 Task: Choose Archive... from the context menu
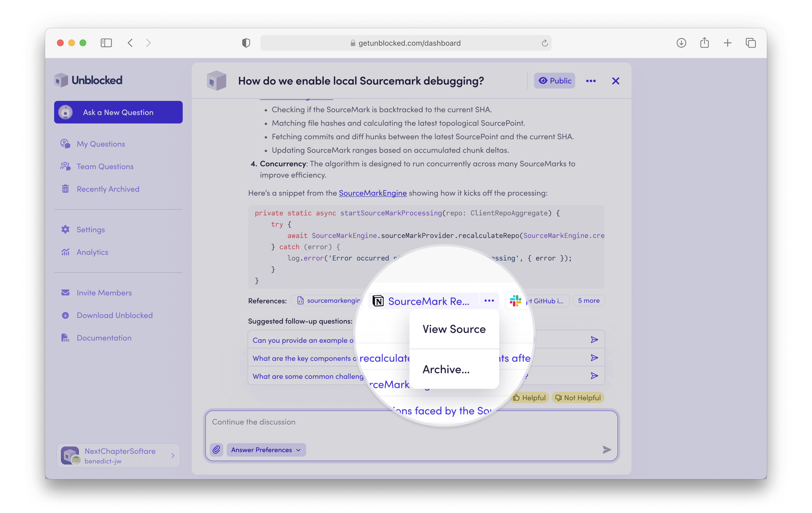(446, 370)
